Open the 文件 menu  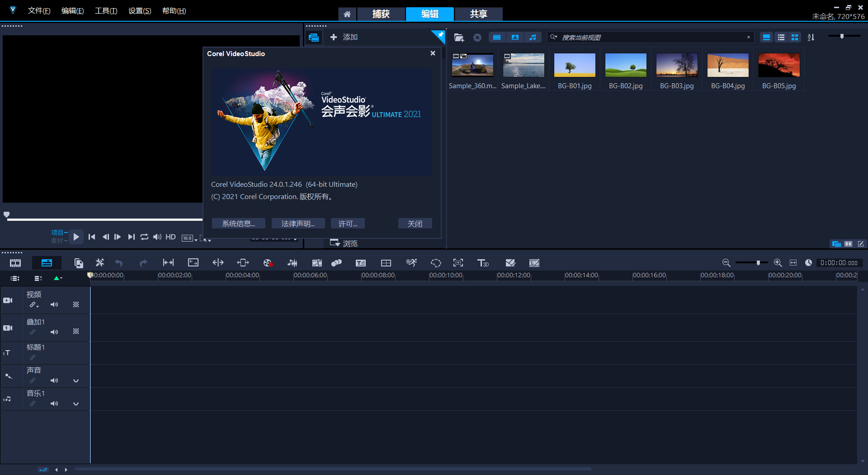click(39, 11)
